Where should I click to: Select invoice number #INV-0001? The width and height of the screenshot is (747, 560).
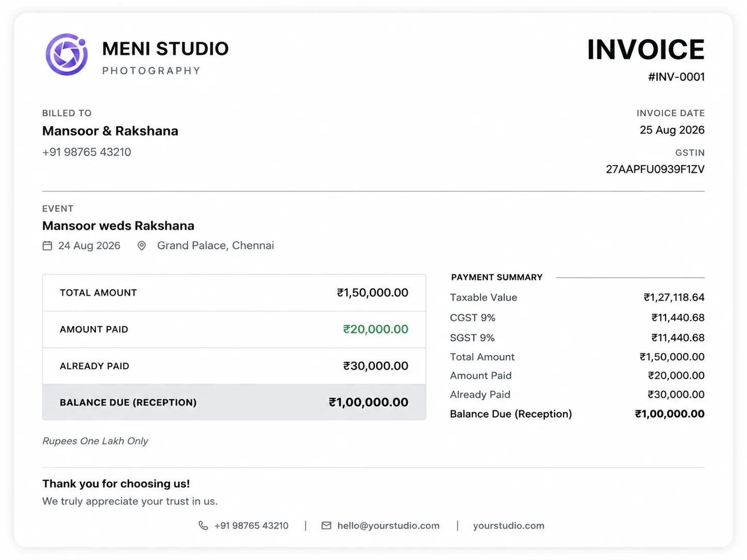[x=676, y=77]
